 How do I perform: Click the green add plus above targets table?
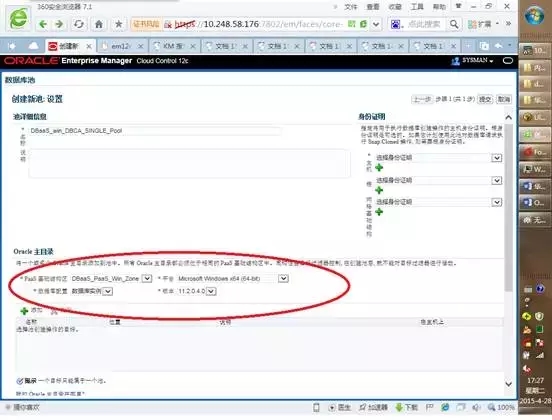pyautogui.click(x=24, y=311)
